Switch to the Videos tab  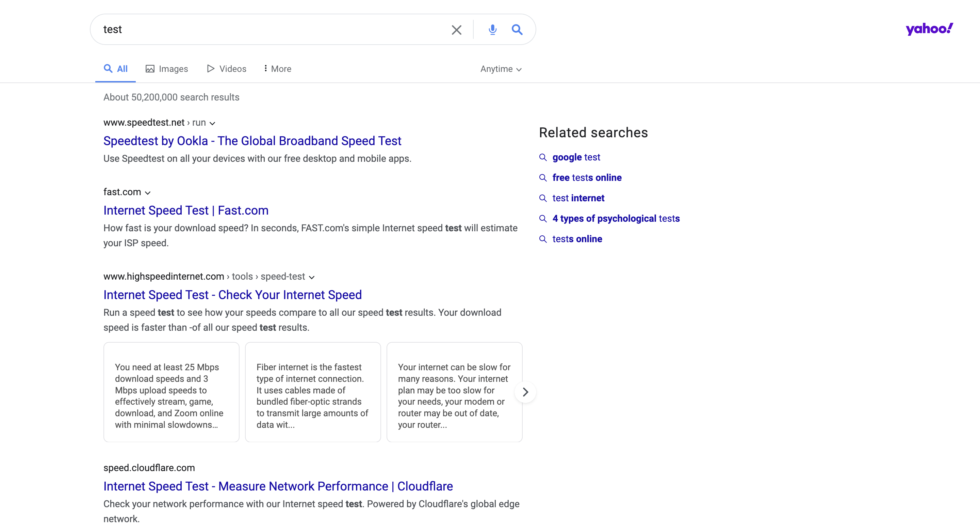pos(226,69)
